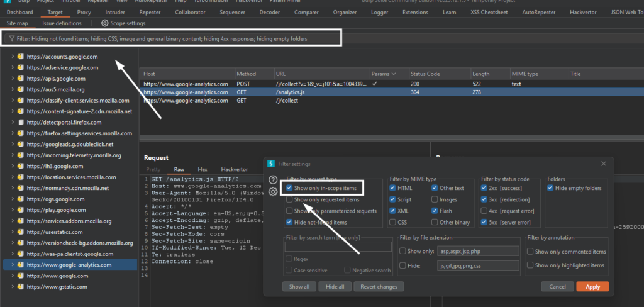
Task: Click file icon of detectportal.firefox.com
Action: point(20,123)
